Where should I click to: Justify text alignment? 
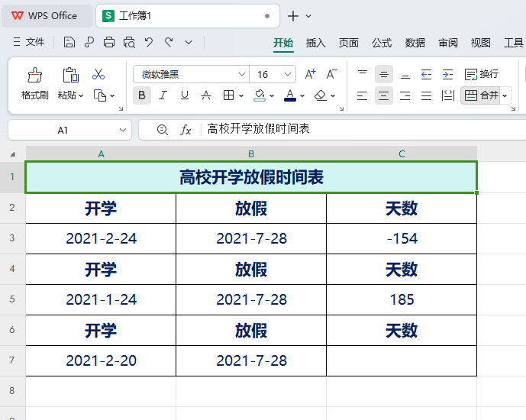click(426, 95)
